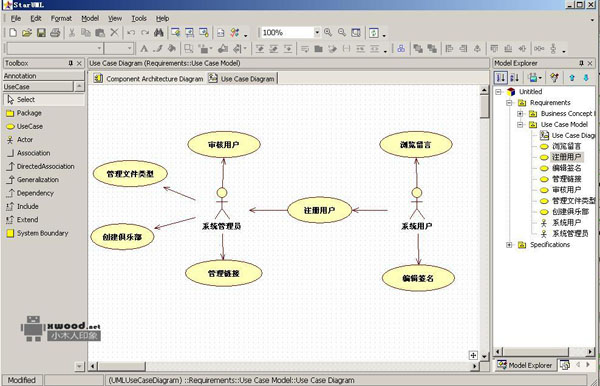Expand the Business Concept node
Viewport: 600px width, 386px height.
pos(520,114)
